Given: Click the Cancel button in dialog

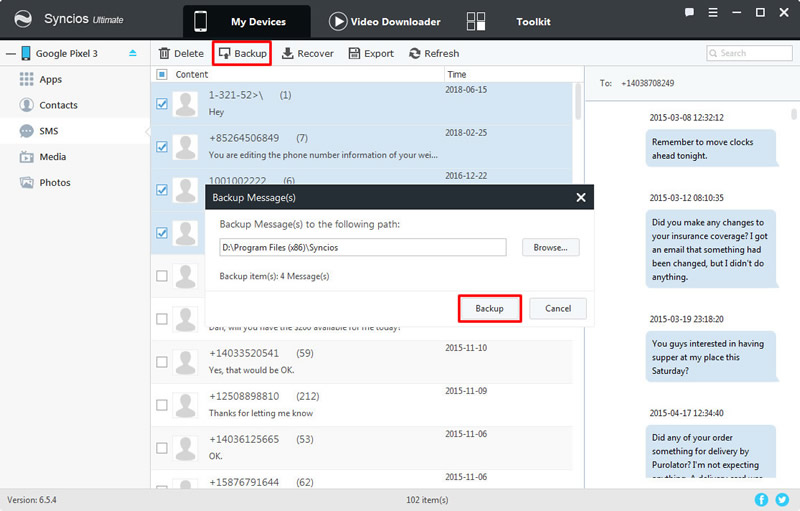Looking at the screenshot, I should (558, 309).
